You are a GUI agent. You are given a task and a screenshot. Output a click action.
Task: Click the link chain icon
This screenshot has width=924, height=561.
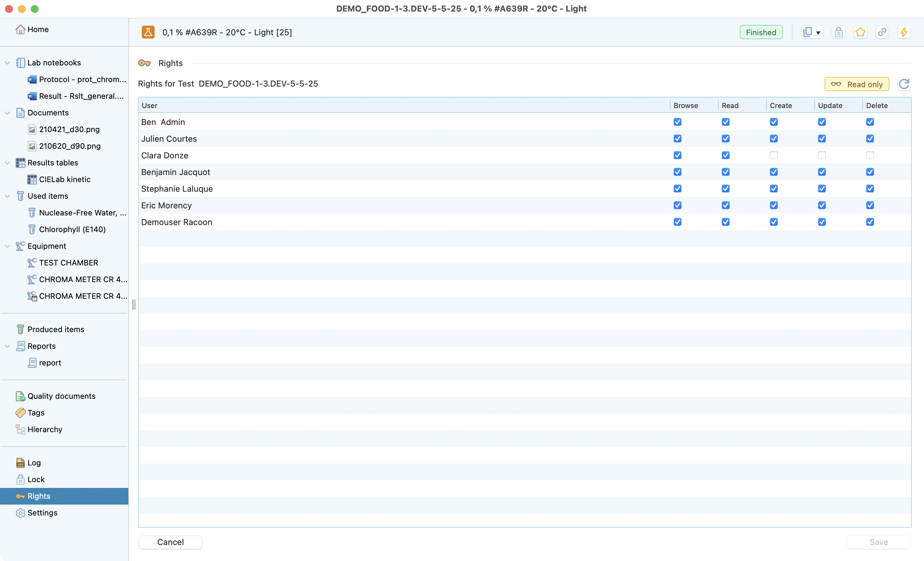pyautogui.click(x=882, y=32)
